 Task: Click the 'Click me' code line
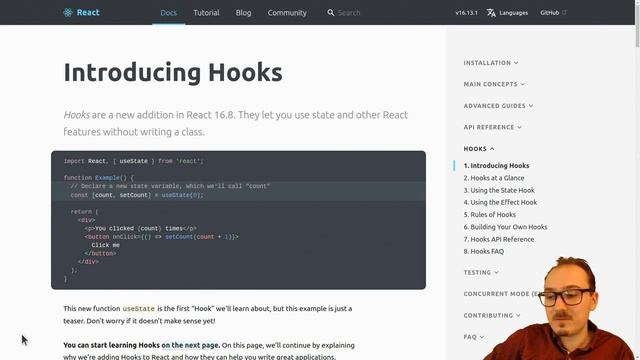[105, 245]
